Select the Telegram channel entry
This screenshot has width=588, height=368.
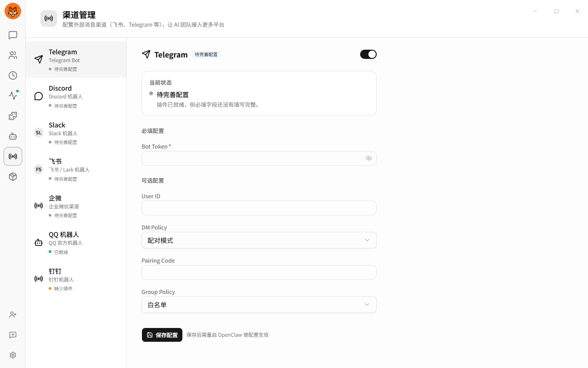coord(76,60)
